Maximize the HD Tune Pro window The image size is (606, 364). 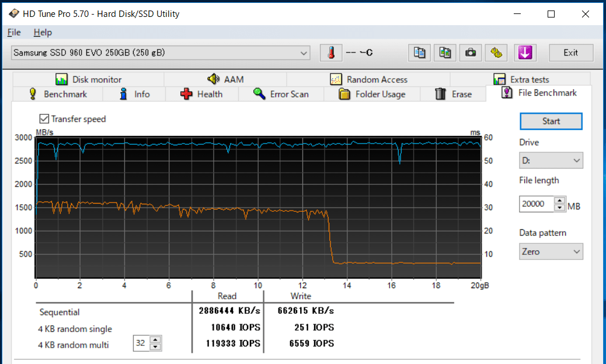click(551, 14)
